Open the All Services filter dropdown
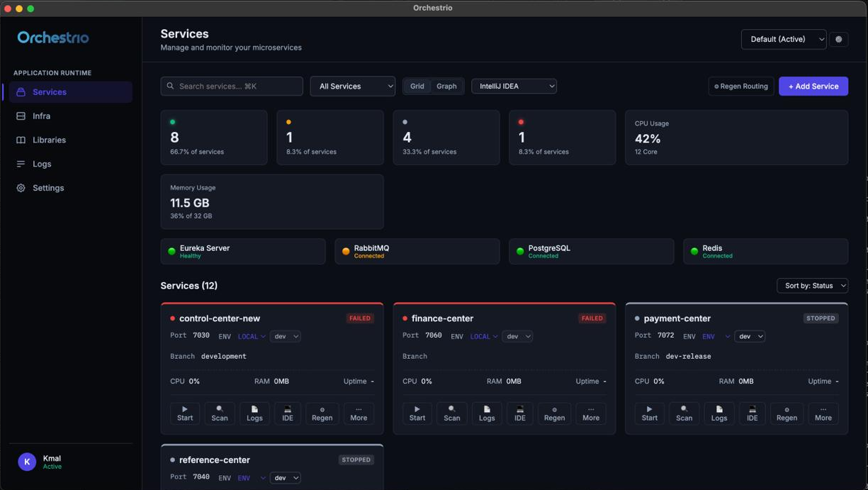The height and width of the screenshot is (490, 868). 353,86
